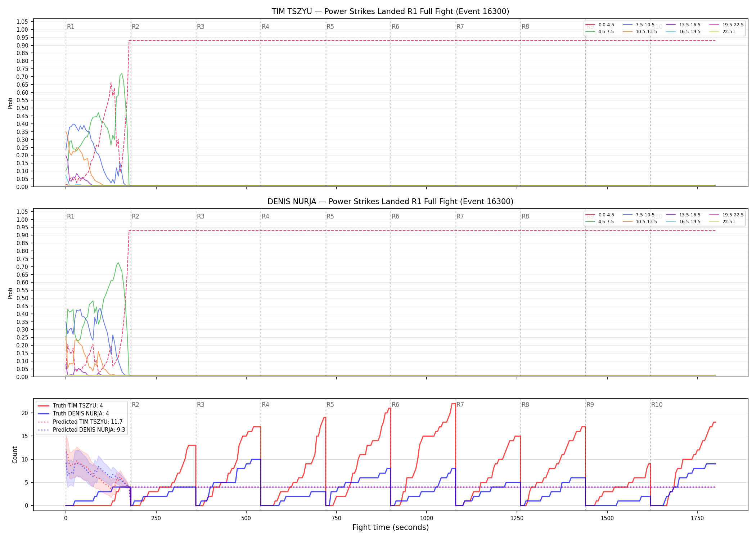Click the Count y-axis label

[x=15, y=455]
